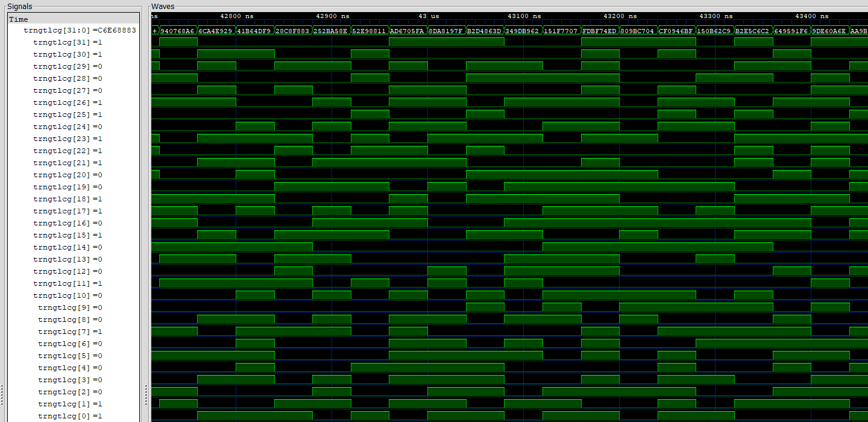868x422 pixels.
Task: Highlight signal trngtlcg[27]
Action: (68, 90)
